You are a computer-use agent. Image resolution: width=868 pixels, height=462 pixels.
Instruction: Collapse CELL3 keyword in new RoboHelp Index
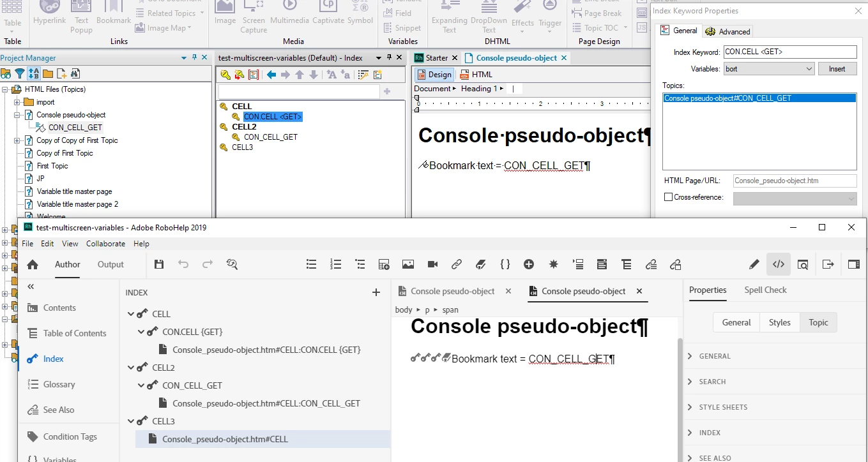[131, 421]
